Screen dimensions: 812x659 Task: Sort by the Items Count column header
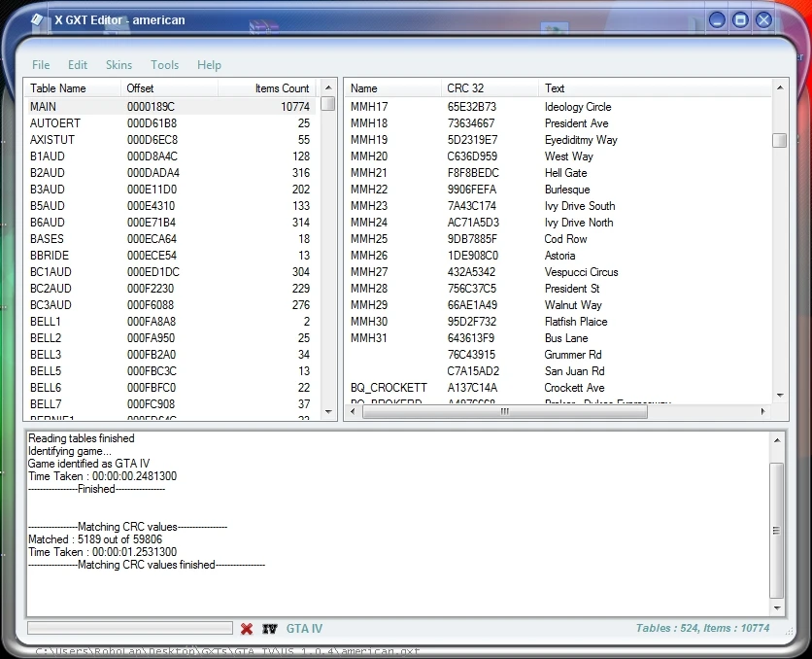(x=285, y=87)
